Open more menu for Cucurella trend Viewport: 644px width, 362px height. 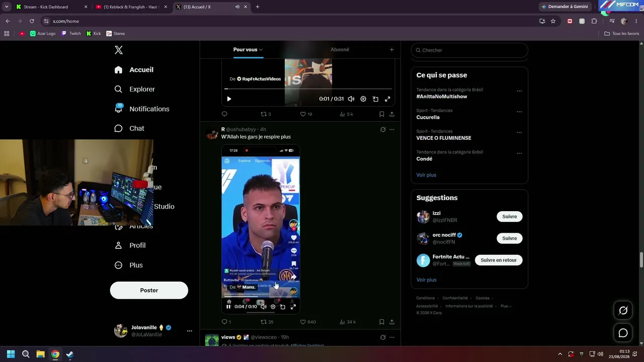tap(519, 112)
